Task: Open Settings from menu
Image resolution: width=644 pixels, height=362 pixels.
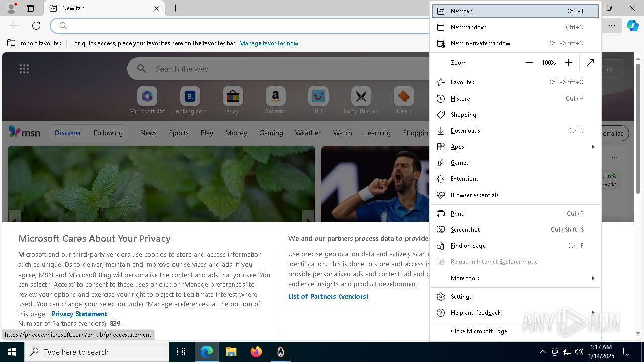Action: (516, 297)
